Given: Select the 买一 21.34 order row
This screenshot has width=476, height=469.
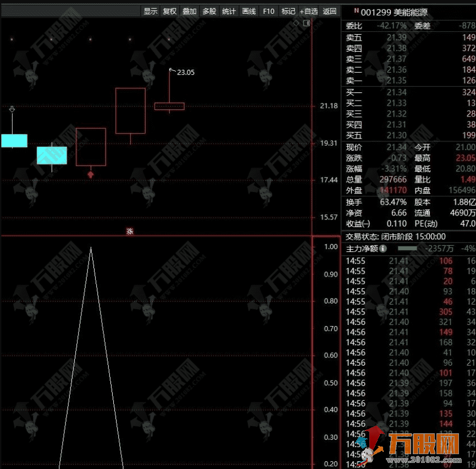Looking at the screenshot, I should pyautogui.click(x=411, y=92).
